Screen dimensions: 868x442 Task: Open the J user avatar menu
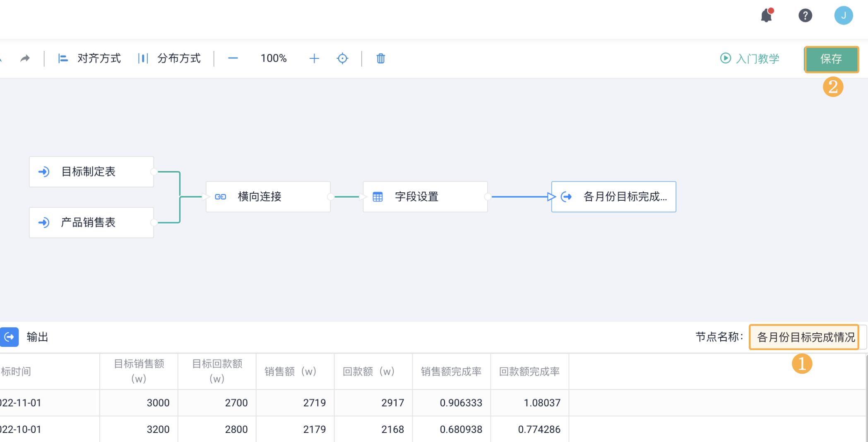pos(844,16)
